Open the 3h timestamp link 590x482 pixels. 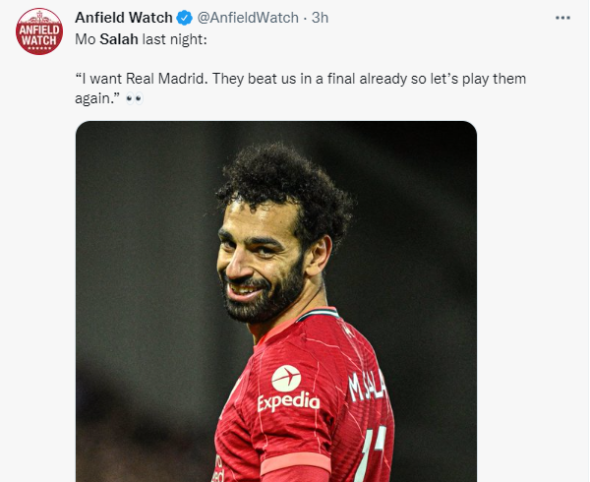[320, 18]
